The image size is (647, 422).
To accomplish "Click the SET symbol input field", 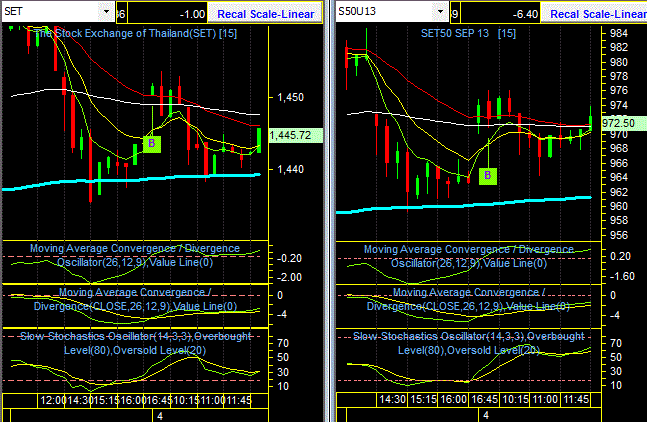I will point(51,12).
